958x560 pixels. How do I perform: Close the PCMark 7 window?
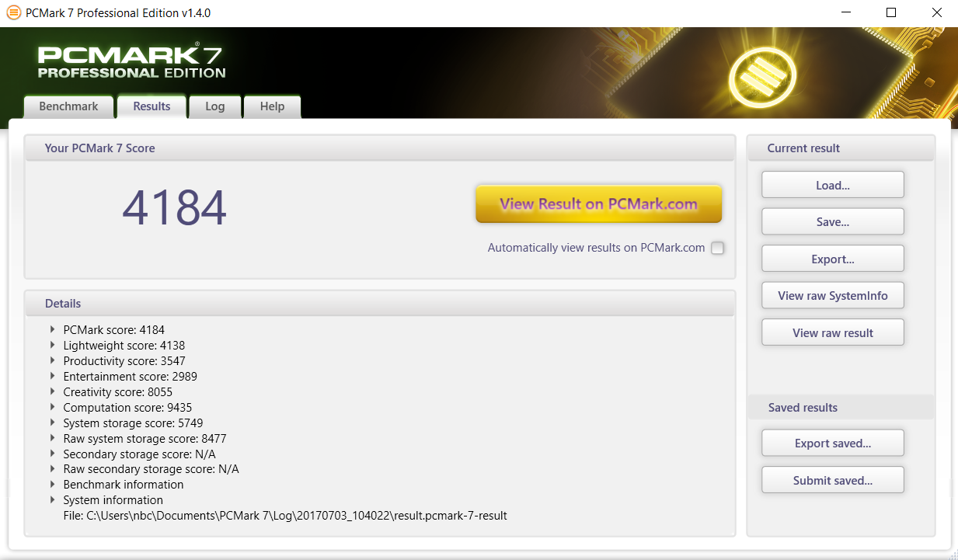[935, 13]
